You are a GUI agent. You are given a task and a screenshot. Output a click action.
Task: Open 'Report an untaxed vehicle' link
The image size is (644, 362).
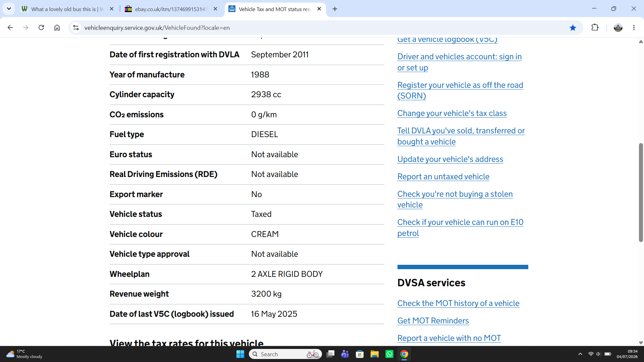coord(443,177)
